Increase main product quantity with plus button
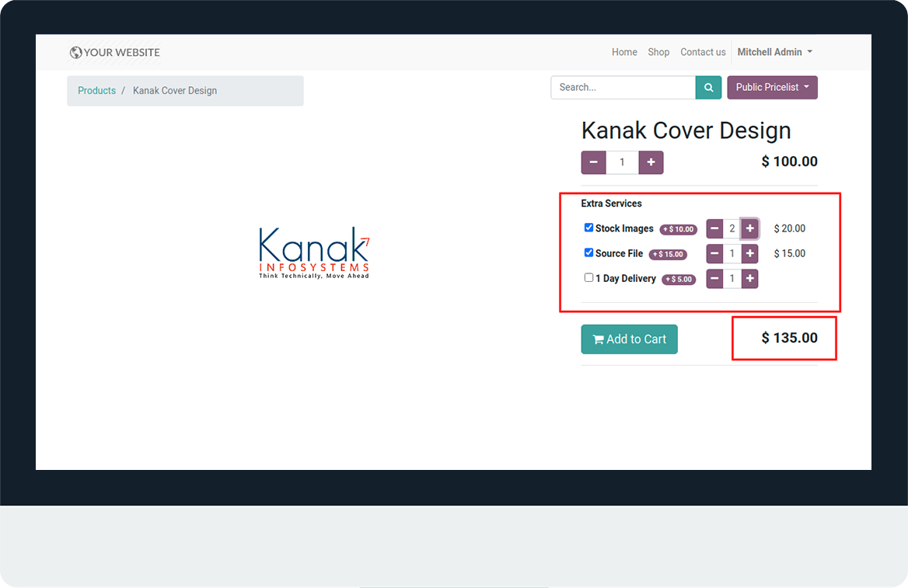The image size is (908, 588). (x=651, y=162)
